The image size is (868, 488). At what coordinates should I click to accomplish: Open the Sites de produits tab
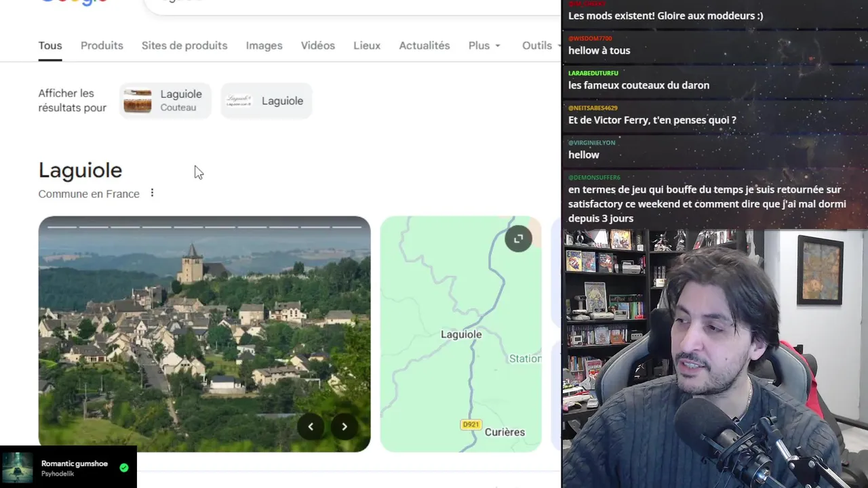tap(184, 45)
